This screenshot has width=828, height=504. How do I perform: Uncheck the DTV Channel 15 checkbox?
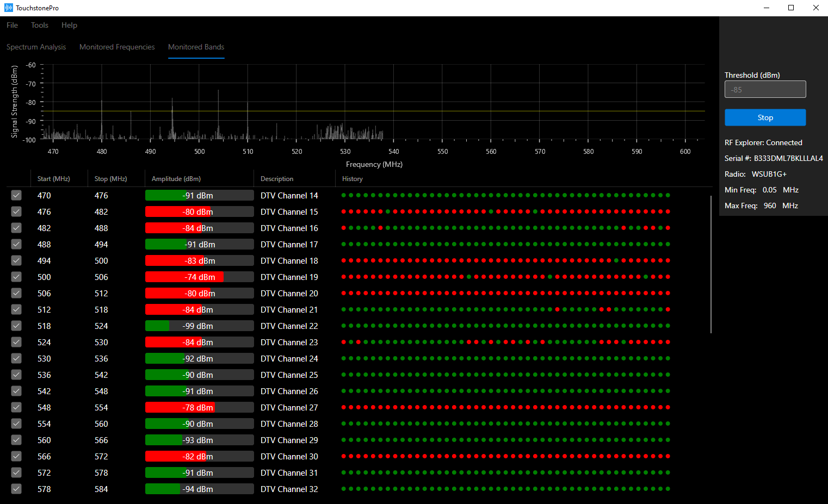(x=16, y=211)
